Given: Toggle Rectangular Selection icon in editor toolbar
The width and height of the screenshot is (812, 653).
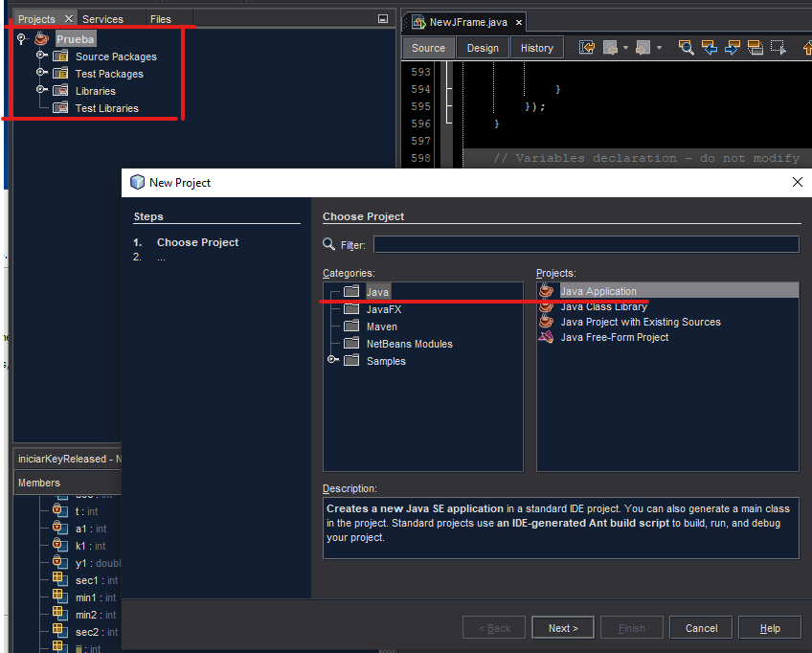Looking at the screenshot, I should click(778, 48).
